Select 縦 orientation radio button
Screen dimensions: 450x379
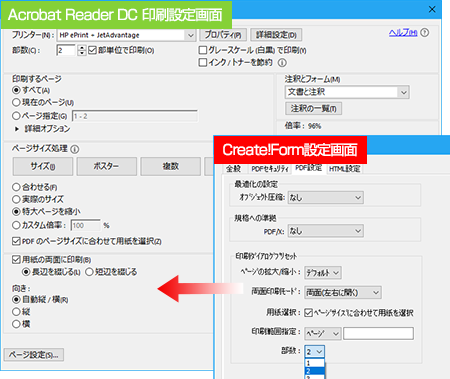[16, 312]
